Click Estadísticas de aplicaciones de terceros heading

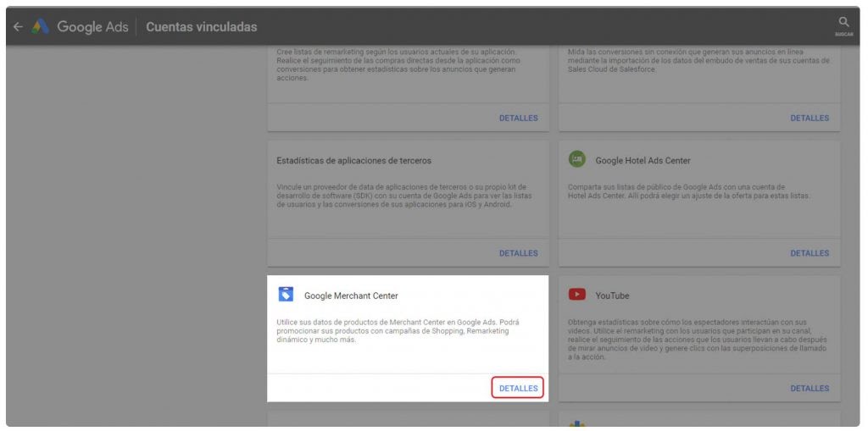353,161
